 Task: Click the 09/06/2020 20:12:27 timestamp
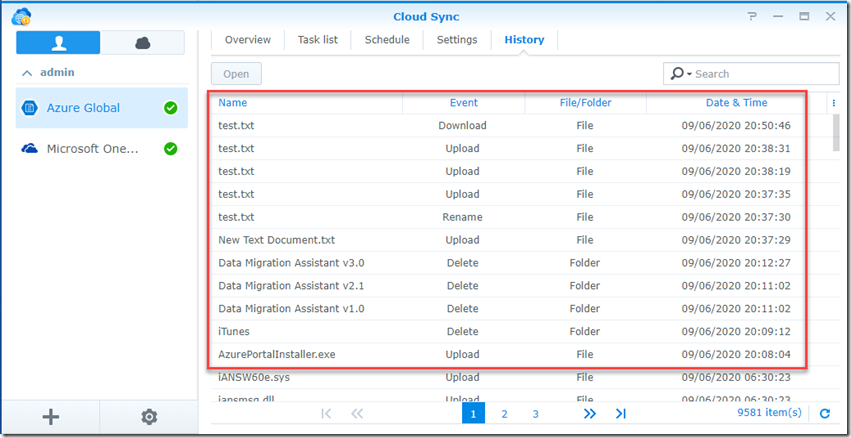click(736, 263)
